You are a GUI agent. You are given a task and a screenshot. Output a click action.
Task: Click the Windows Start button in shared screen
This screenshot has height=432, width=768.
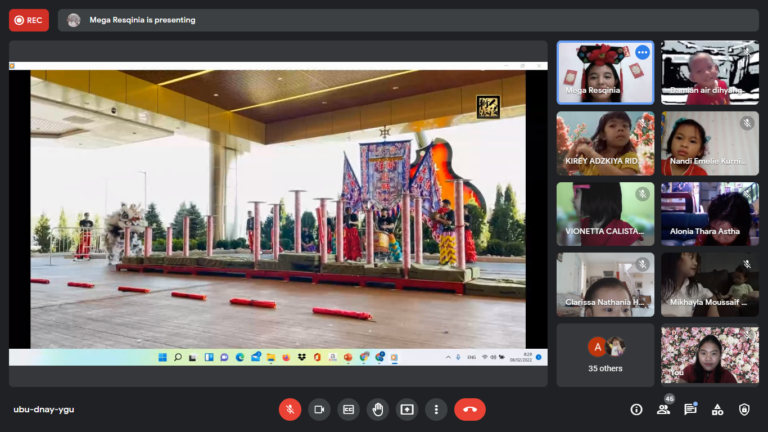(x=164, y=357)
